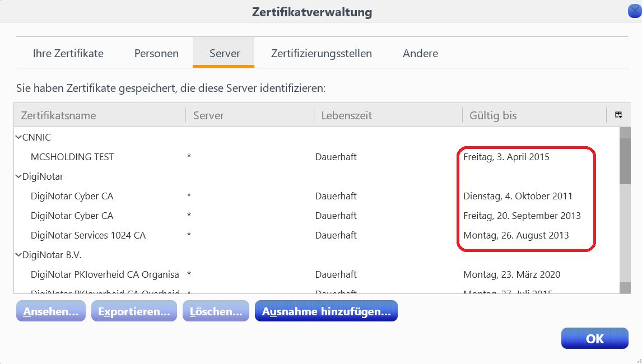The height and width of the screenshot is (364, 642).
Task: Sort by Zertifikatsname column header
Action: tap(100, 115)
